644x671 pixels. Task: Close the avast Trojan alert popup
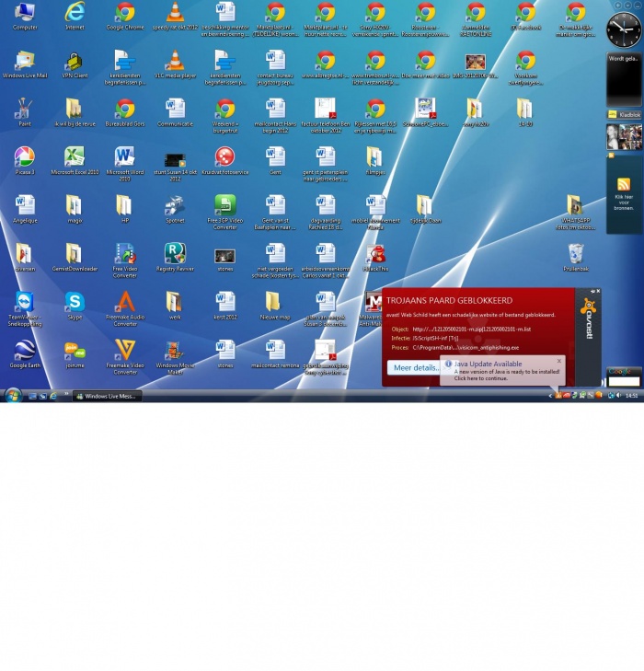tap(598, 291)
